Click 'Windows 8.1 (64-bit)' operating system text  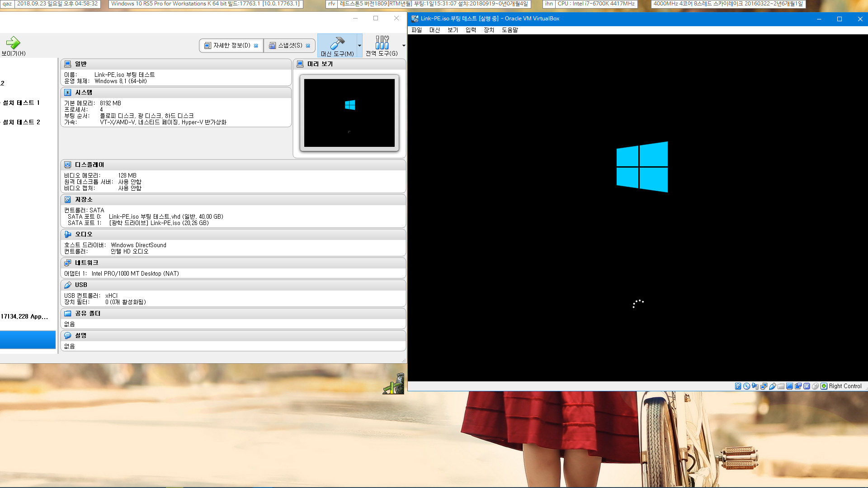[121, 81]
